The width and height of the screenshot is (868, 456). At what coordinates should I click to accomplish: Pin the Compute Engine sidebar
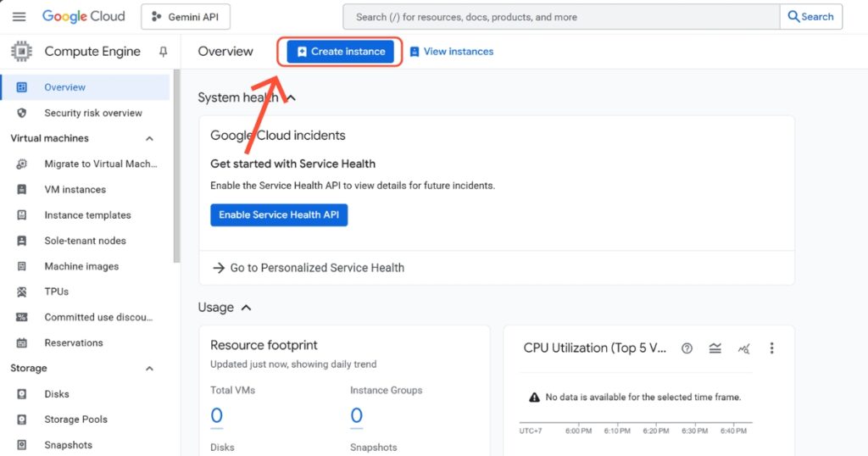164,52
